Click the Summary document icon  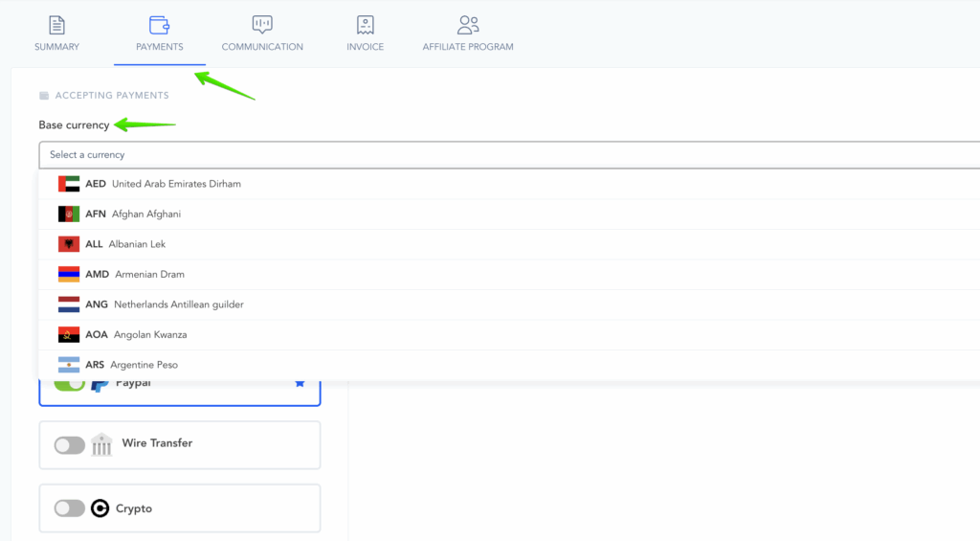[x=56, y=25]
